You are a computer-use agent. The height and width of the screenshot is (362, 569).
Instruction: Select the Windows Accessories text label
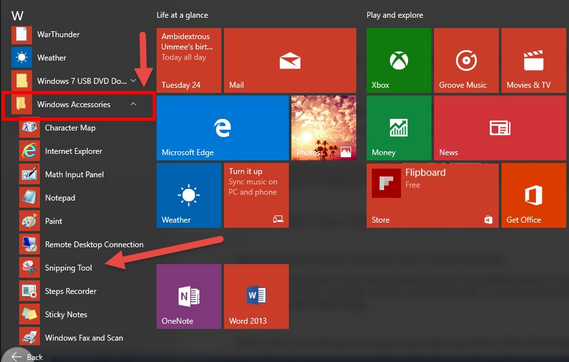(74, 104)
